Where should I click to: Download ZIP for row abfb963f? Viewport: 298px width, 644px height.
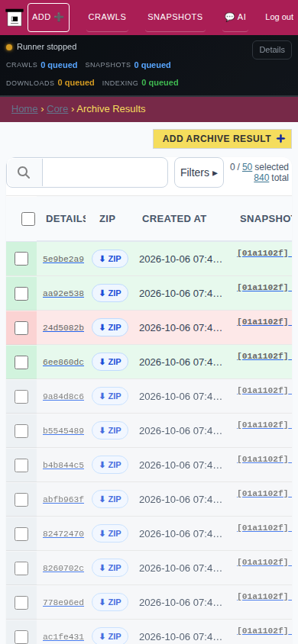[x=110, y=500]
